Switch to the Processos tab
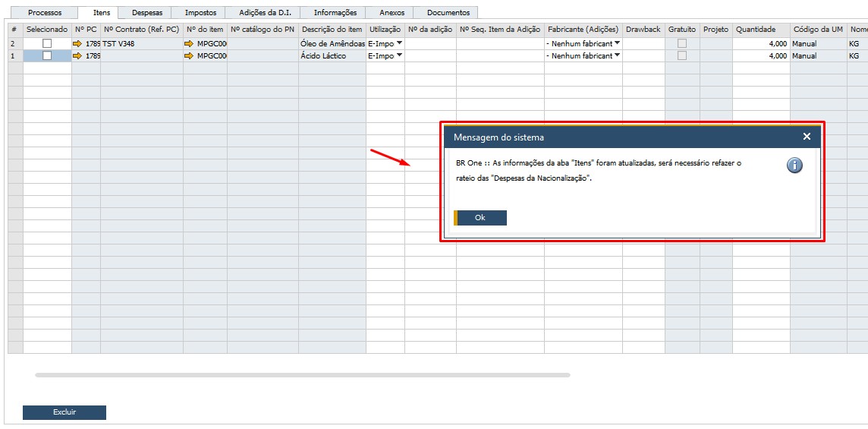 point(45,12)
